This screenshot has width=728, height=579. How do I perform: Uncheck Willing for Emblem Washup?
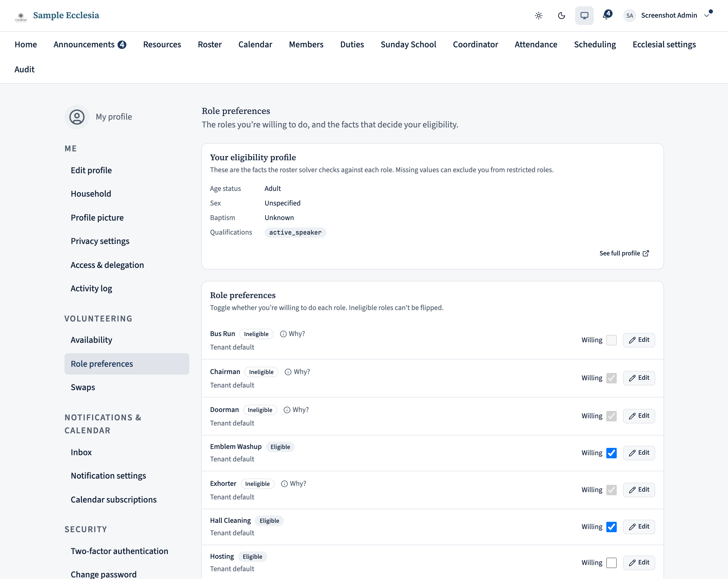611,453
